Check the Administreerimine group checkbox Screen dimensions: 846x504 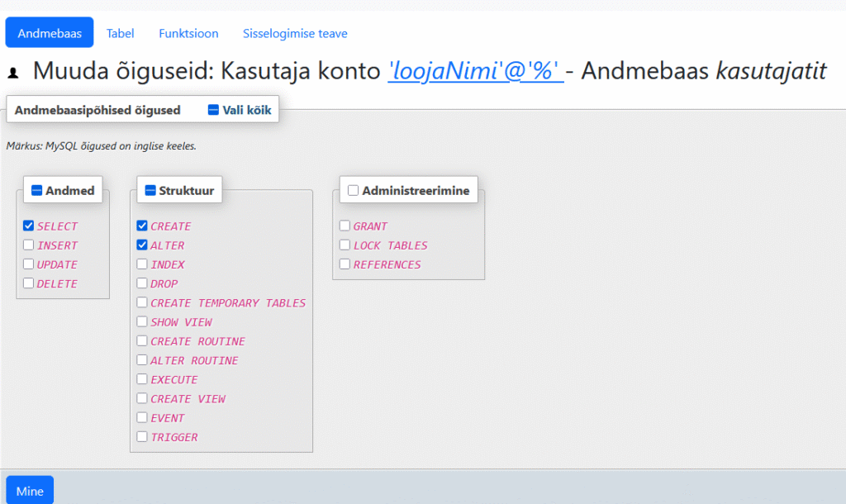coord(353,190)
